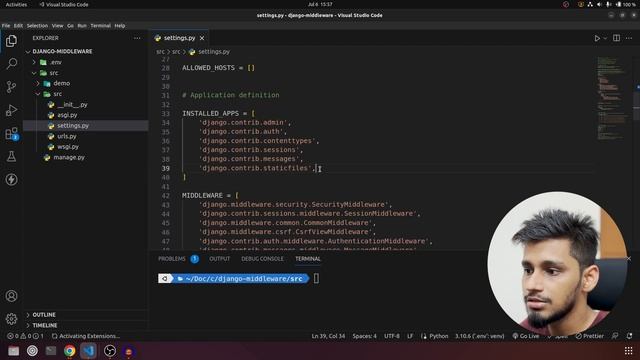The height and width of the screenshot is (360, 640).
Task: Close the settings.py tab
Action: pyautogui.click(x=202, y=38)
